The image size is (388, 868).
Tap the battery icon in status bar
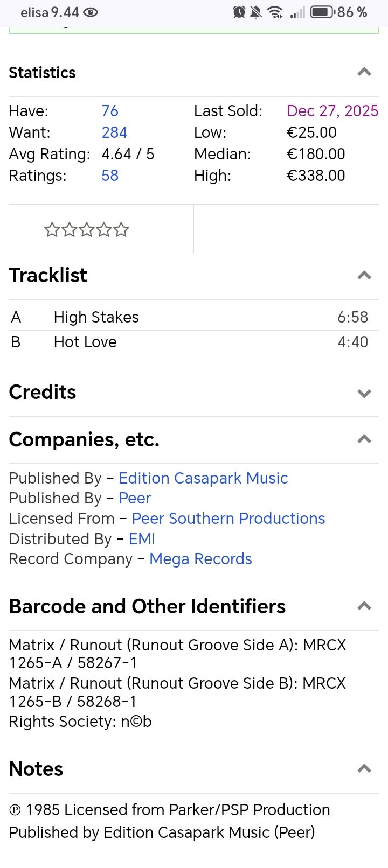point(322,12)
